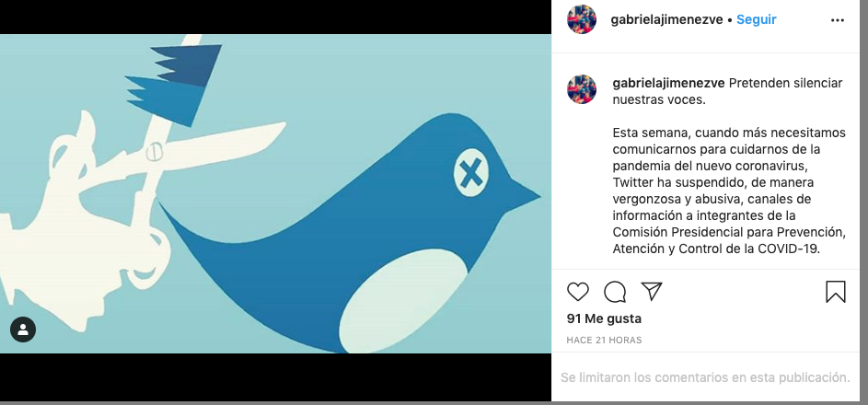Click the avatar beside the caption
Viewport: 868px width, 405px height.
coord(581,89)
